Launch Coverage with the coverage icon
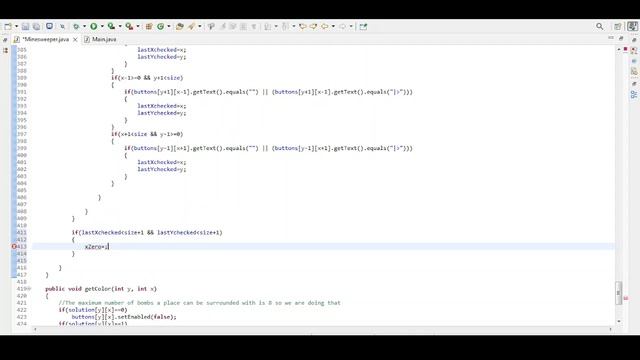The width and height of the screenshot is (640, 360). [x=111, y=27]
